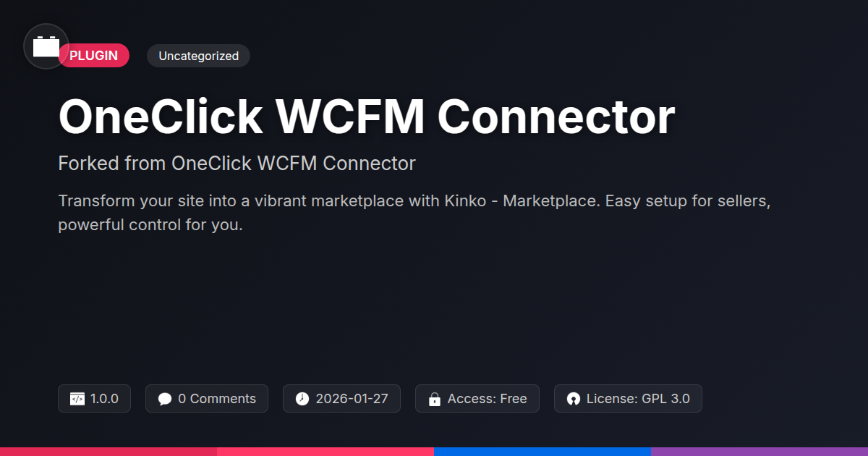Click the crimson bottom color bar segment
868x456 pixels.
(x=109, y=452)
